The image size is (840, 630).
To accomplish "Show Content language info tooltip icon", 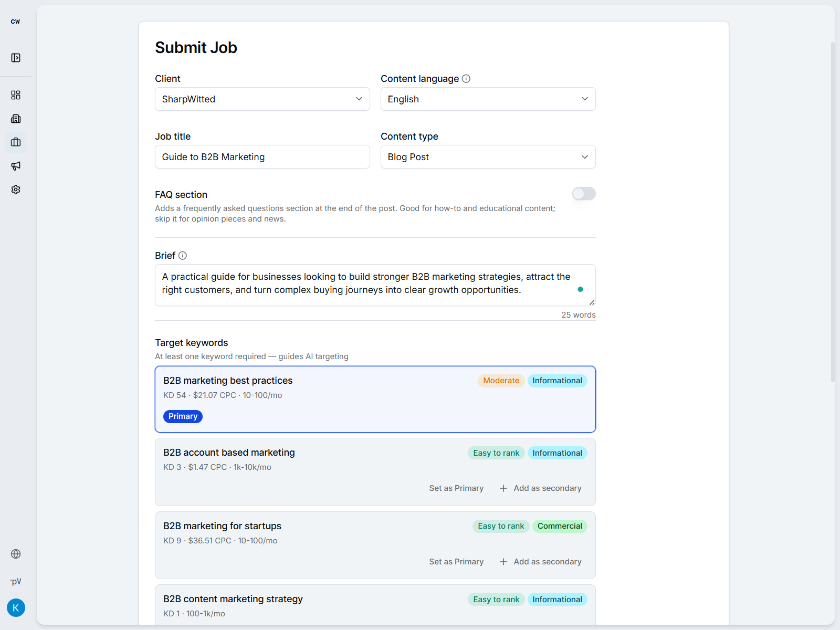I will pos(466,79).
